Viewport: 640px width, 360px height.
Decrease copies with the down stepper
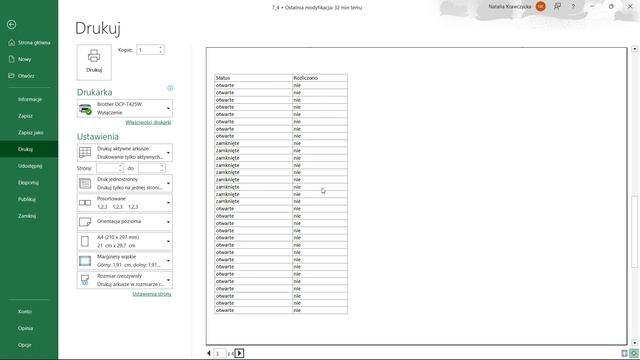point(161,52)
